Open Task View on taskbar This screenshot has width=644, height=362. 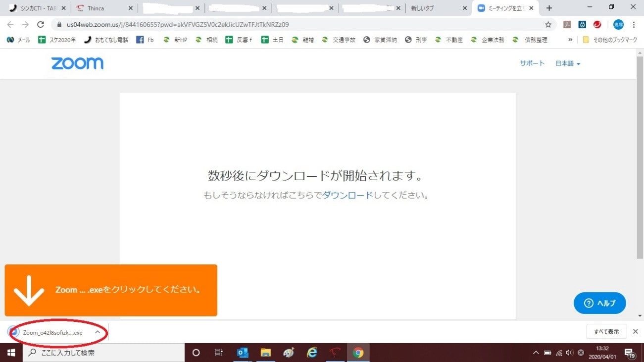pos(218,353)
